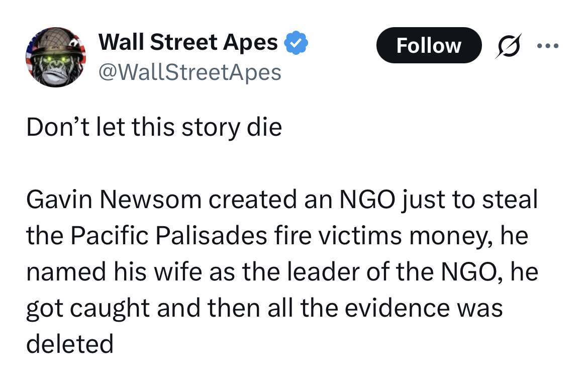This screenshot has width=588, height=379.
Task: Click the phrase "got caught" in the post
Action: [x=87, y=308]
